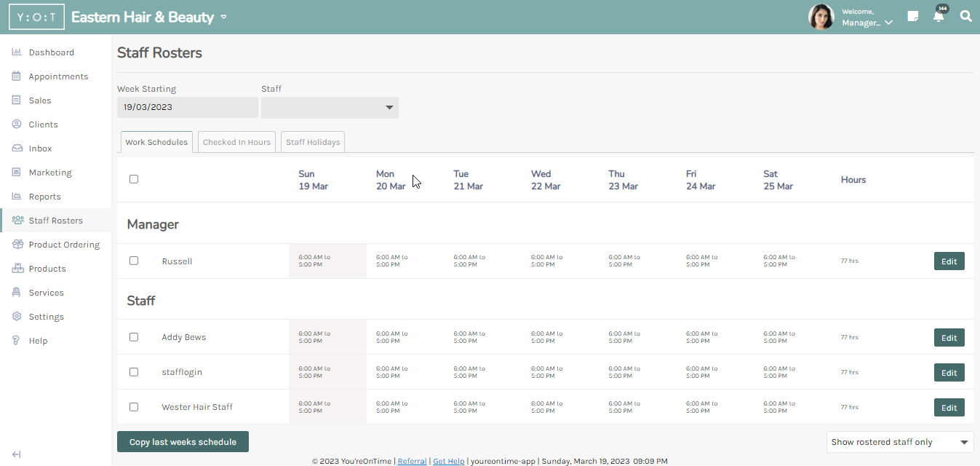Image resolution: width=980 pixels, height=466 pixels.
Task: Click the manager profile avatar
Action: [821, 17]
